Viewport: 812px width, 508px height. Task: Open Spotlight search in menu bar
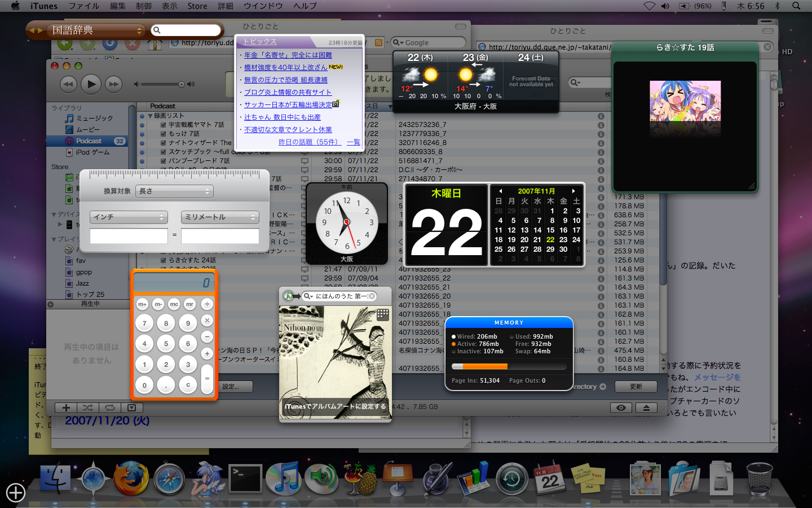pos(796,6)
